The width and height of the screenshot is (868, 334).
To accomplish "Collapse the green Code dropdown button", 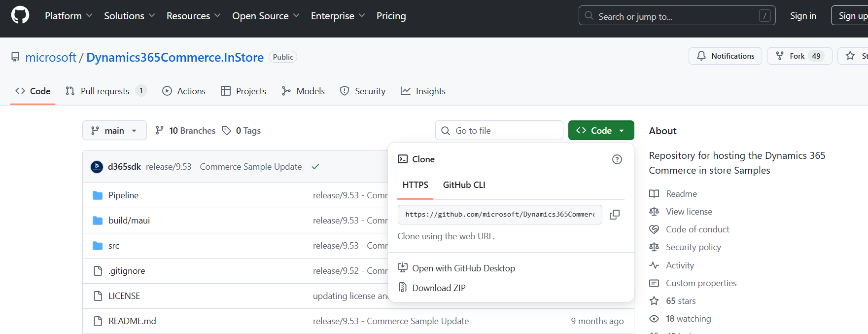I will pos(600,131).
